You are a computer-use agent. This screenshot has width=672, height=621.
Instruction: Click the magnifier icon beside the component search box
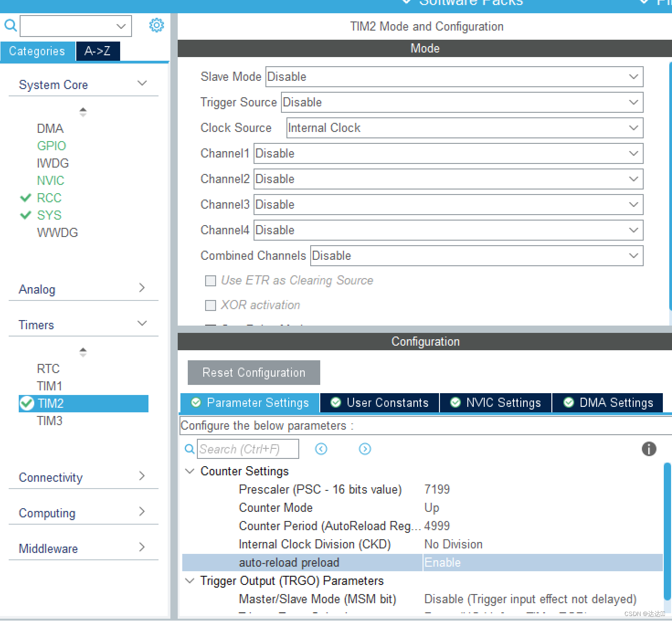click(10, 26)
